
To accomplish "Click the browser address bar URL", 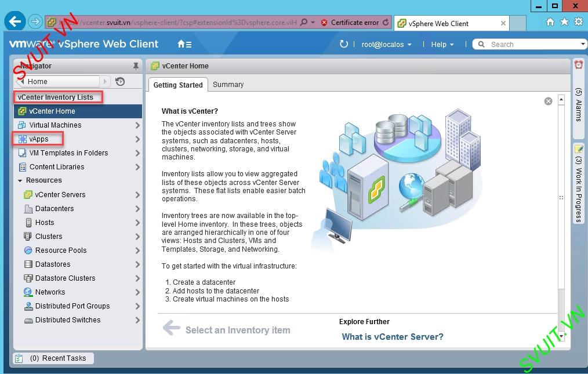I will tap(178, 23).
